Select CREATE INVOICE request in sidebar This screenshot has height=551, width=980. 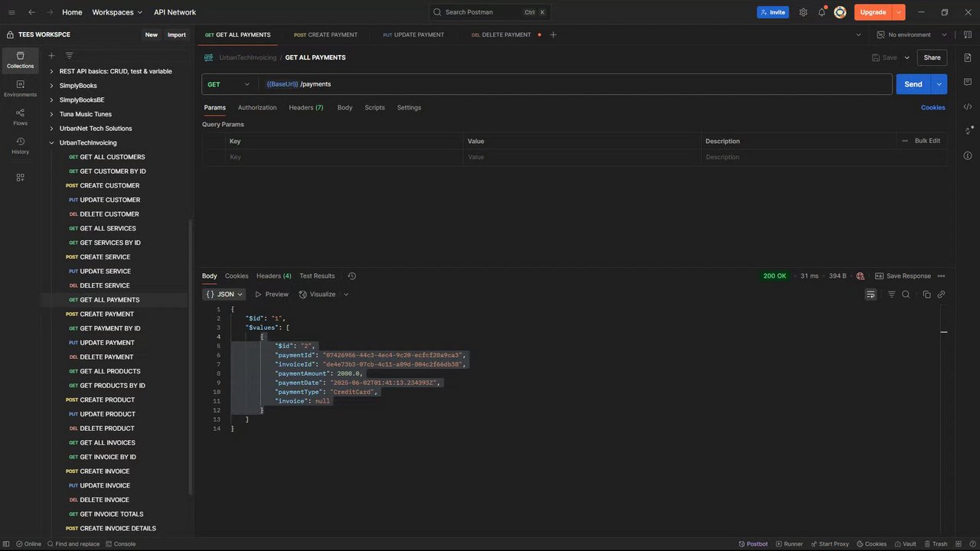[x=104, y=471]
